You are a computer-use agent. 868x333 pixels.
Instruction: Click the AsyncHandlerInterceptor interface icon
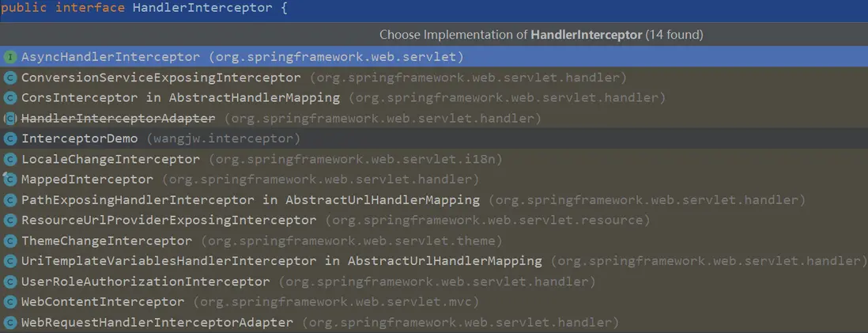pyautogui.click(x=10, y=57)
